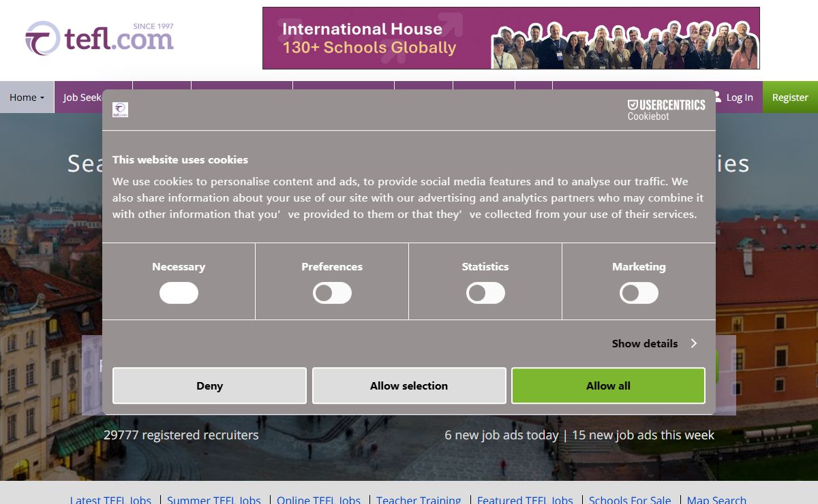This screenshot has width=818, height=504.
Task: Open the Home dropdown menu
Action: click(x=27, y=97)
